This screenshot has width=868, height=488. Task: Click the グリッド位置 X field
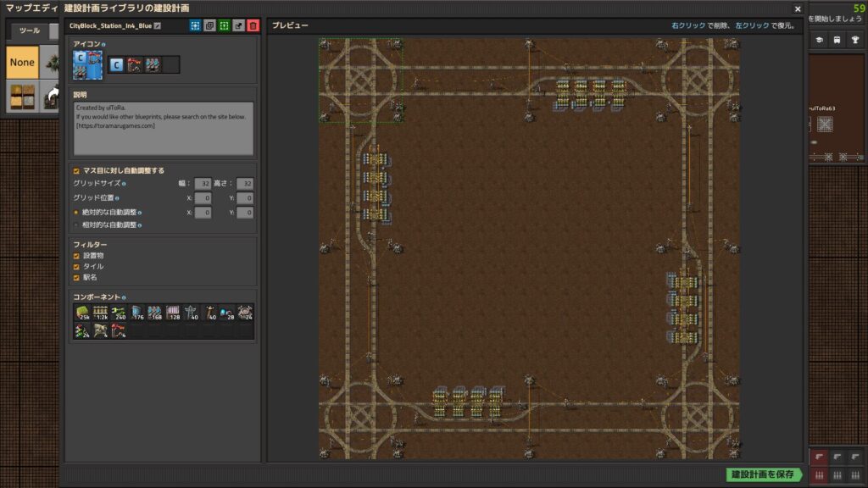pyautogui.click(x=203, y=197)
